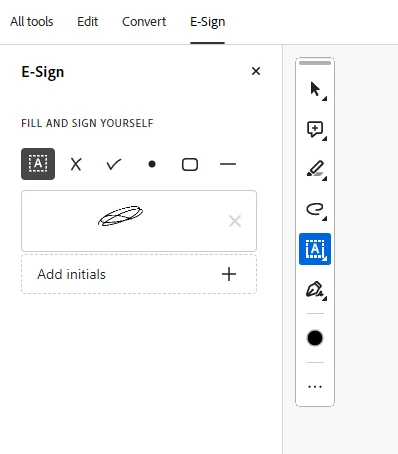Switch to the Edit tab
398x454 pixels.
click(88, 22)
